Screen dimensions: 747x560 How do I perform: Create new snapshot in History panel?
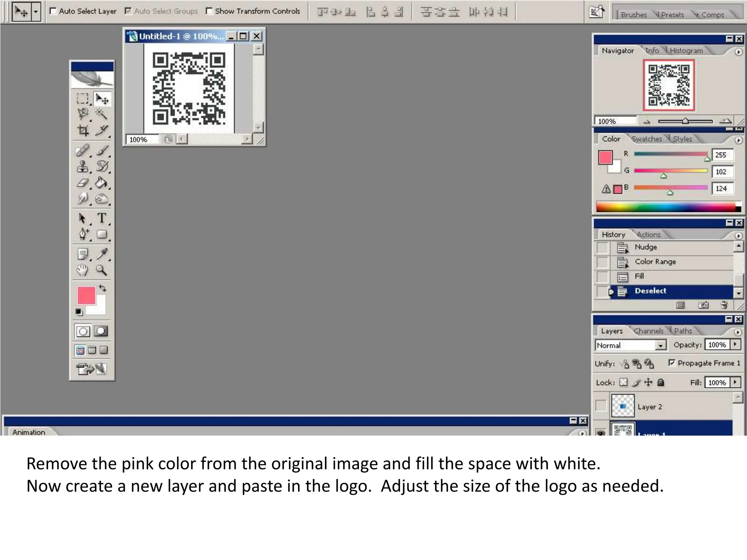[x=703, y=305]
